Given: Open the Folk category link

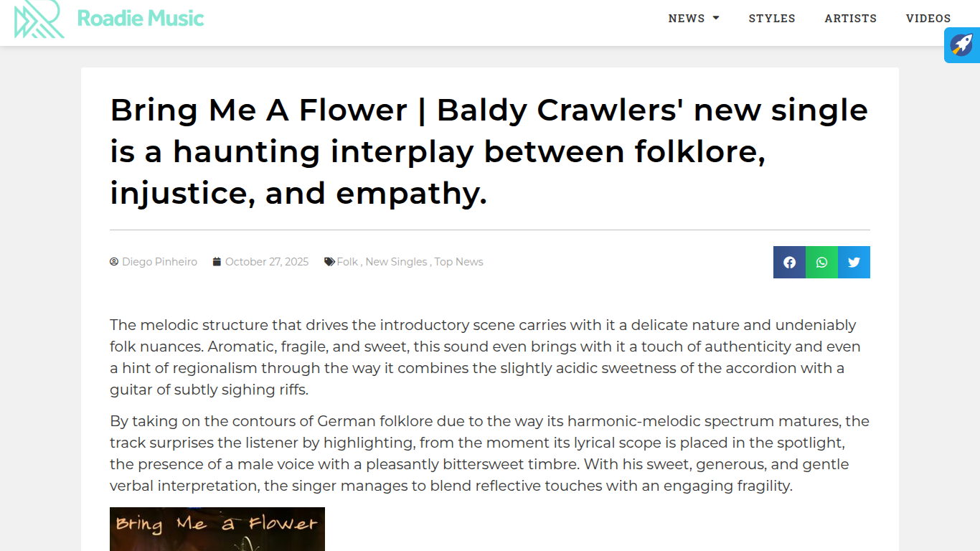Looking at the screenshot, I should point(347,262).
